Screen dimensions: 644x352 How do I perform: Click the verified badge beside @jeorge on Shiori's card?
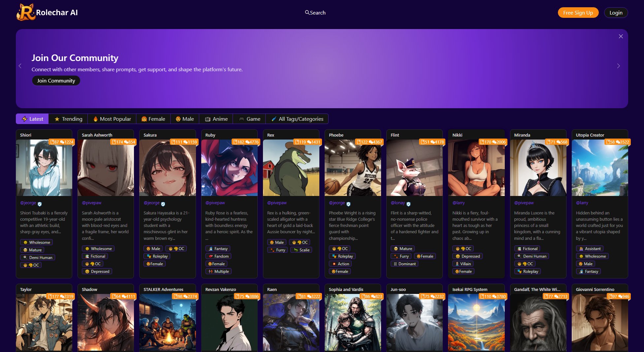point(40,204)
